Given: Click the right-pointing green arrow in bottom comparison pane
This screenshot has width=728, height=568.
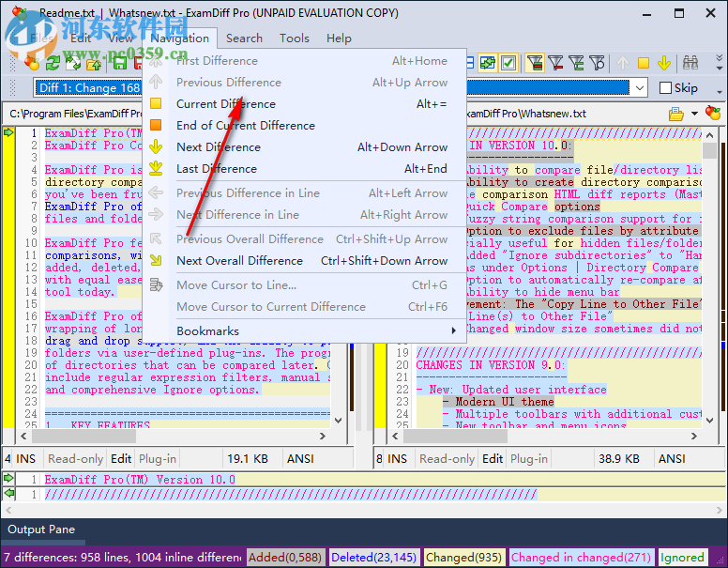Looking at the screenshot, I should 8,478.
